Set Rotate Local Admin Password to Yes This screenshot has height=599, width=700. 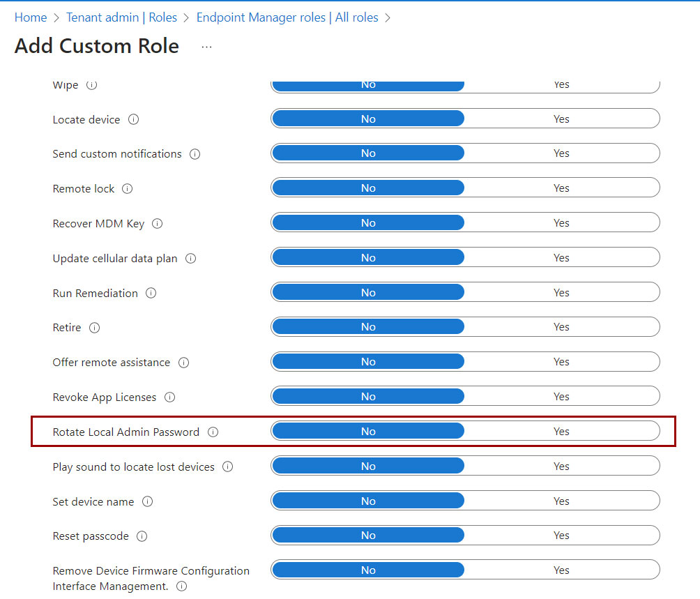click(x=561, y=431)
